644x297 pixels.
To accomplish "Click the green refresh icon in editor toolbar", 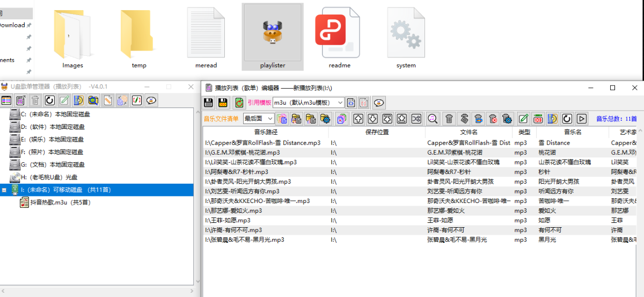I will (x=239, y=102).
